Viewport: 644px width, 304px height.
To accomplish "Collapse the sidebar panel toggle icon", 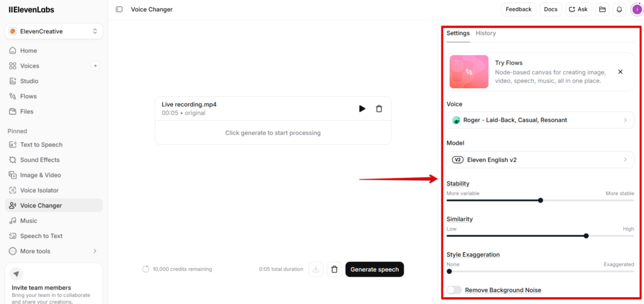I will click(119, 9).
